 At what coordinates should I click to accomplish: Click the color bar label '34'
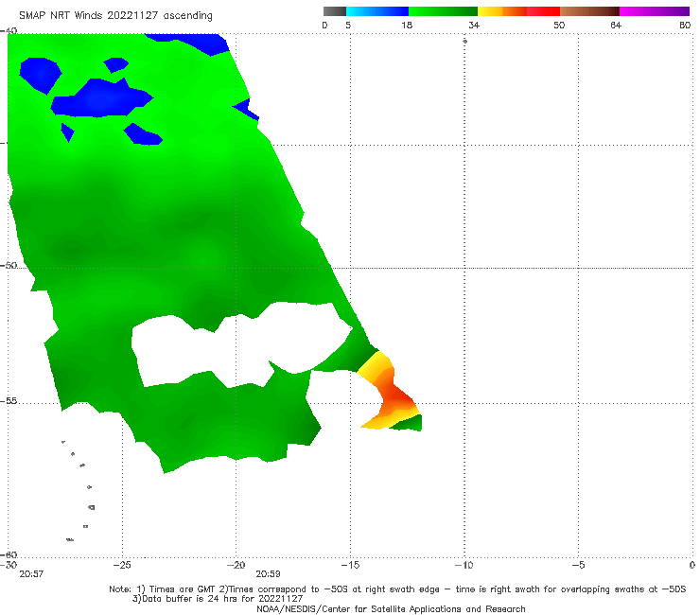click(474, 25)
